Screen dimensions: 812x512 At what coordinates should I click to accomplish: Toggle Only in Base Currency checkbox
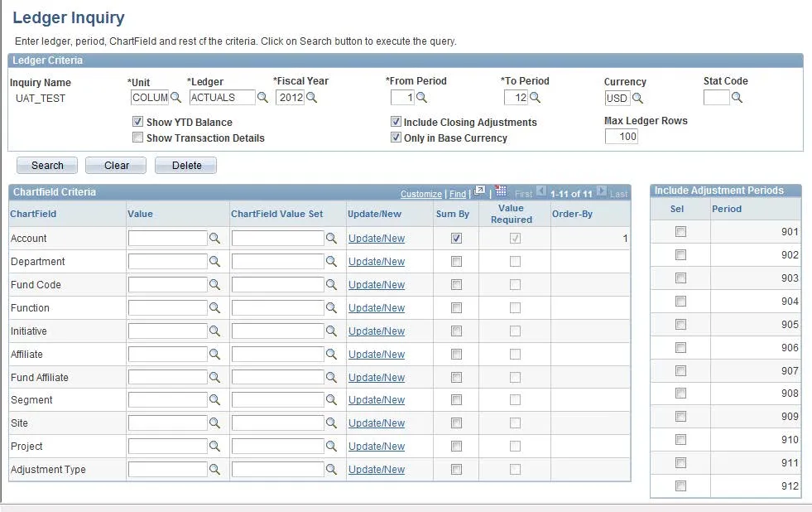click(396, 138)
